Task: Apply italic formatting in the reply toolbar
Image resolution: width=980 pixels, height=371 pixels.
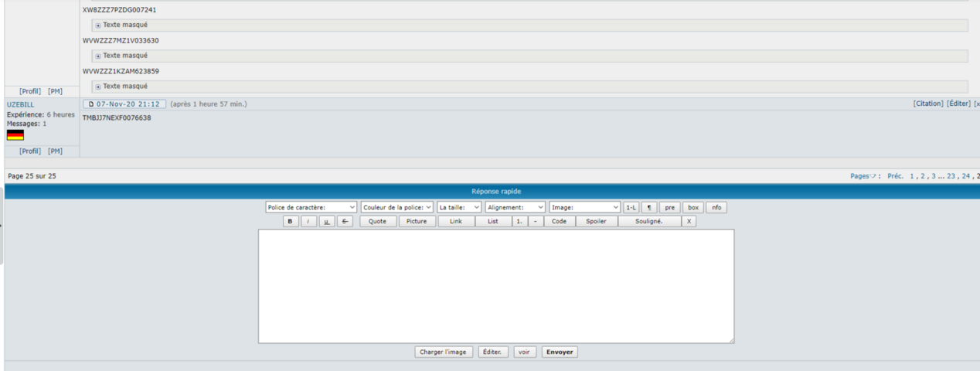Action: coord(308,221)
